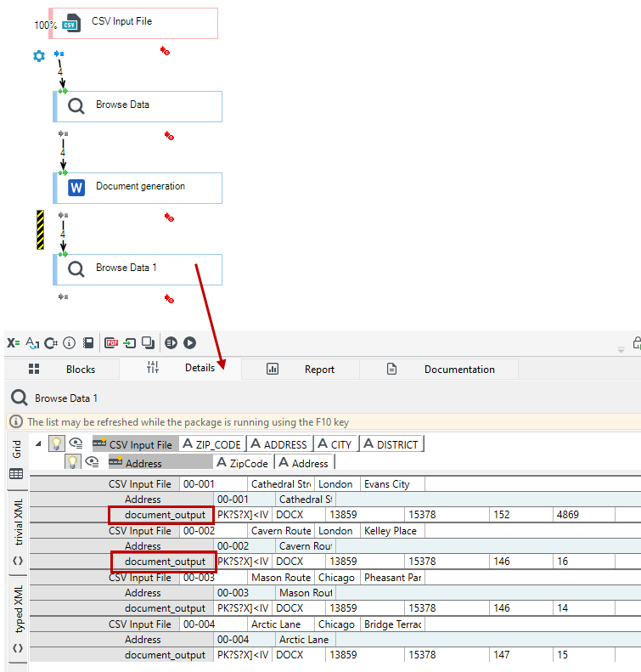Click the Excel export icon in toolbar
The height and width of the screenshot is (672, 641).
click(x=13, y=342)
